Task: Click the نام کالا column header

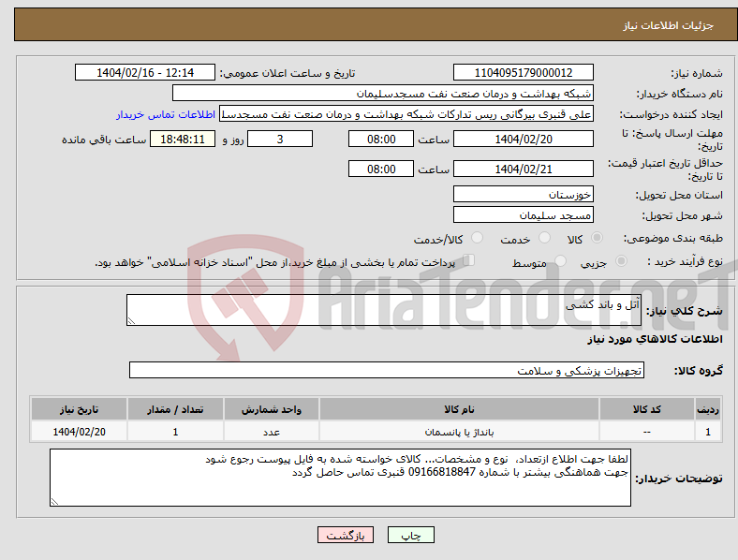Action: [x=459, y=409]
